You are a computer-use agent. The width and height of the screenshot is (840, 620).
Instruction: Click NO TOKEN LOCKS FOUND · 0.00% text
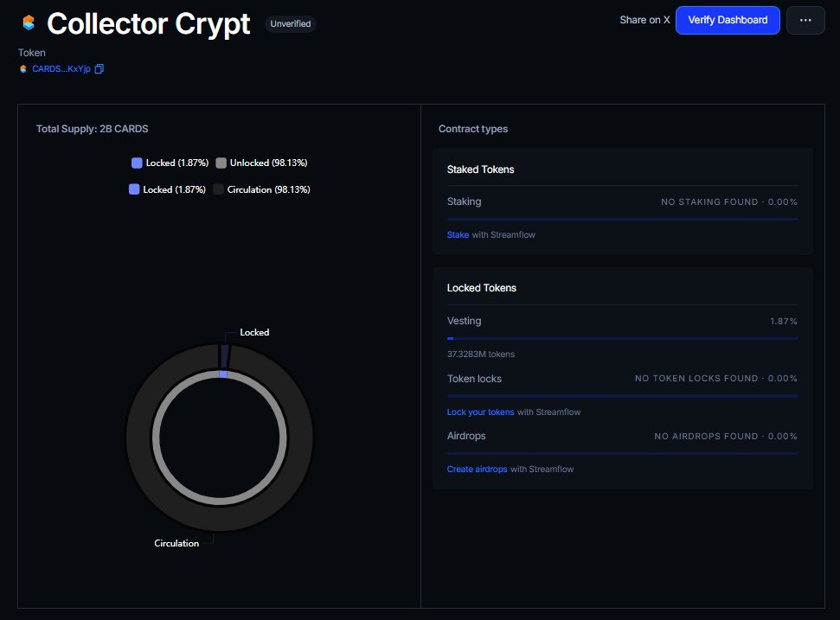click(x=716, y=379)
